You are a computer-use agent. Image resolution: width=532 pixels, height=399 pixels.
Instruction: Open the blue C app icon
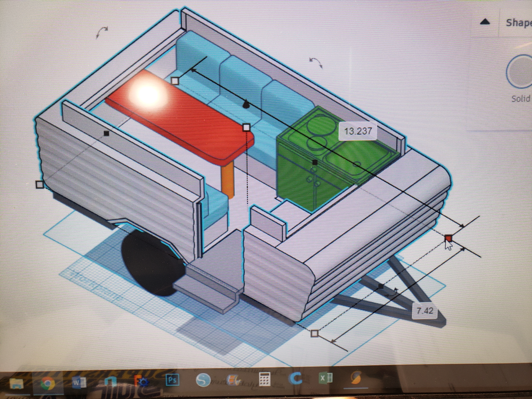(x=296, y=379)
